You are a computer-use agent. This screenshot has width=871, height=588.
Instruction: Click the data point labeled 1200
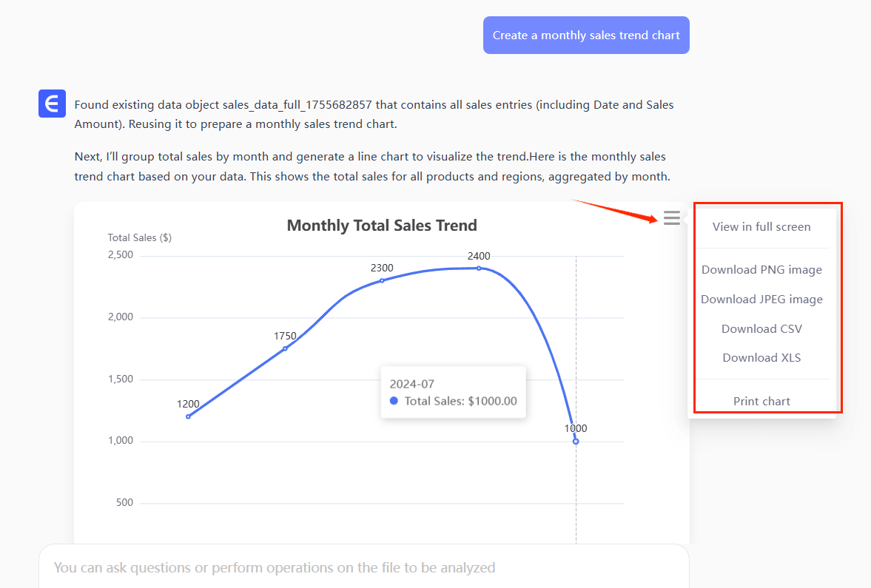pyautogui.click(x=188, y=416)
